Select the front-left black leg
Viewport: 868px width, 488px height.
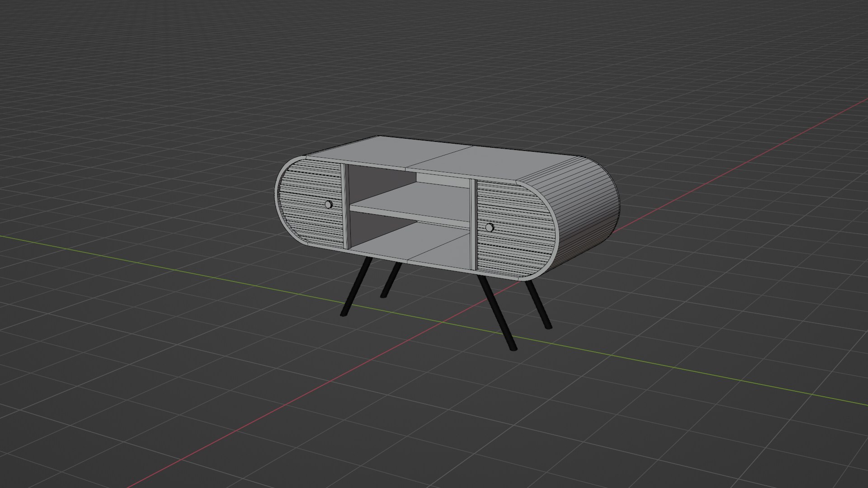[356, 287]
